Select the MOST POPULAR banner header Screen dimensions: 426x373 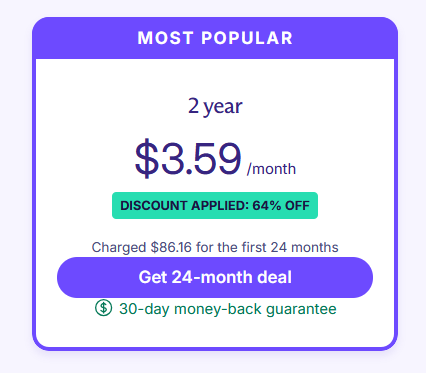coord(215,38)
